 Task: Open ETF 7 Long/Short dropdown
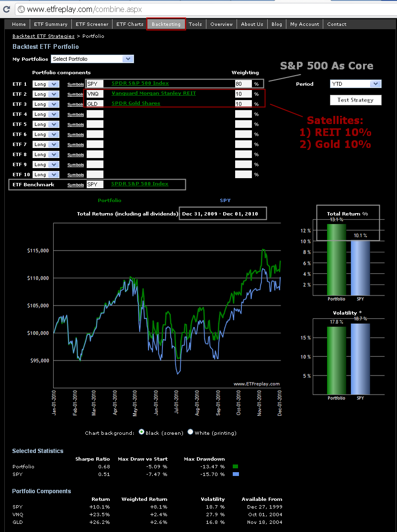click(46, 145)
